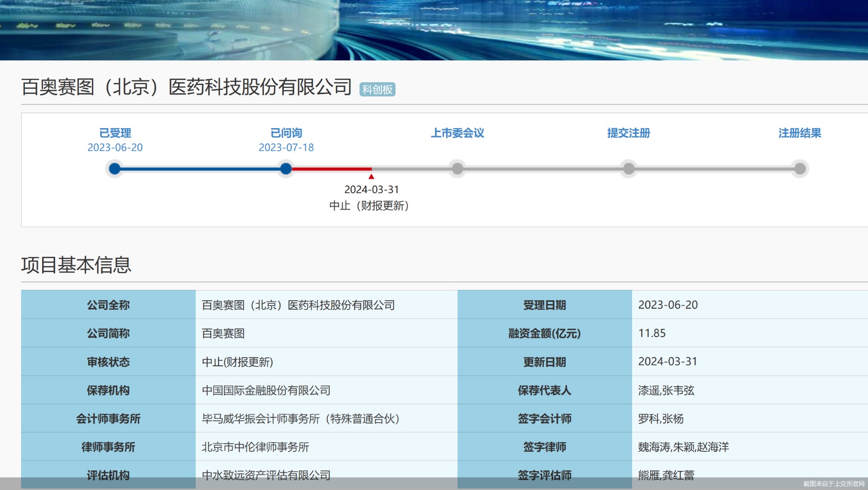This screenshot has width=868, height=490.
Task: Click the red progress segment on timeline
Action: click(332, 169)
